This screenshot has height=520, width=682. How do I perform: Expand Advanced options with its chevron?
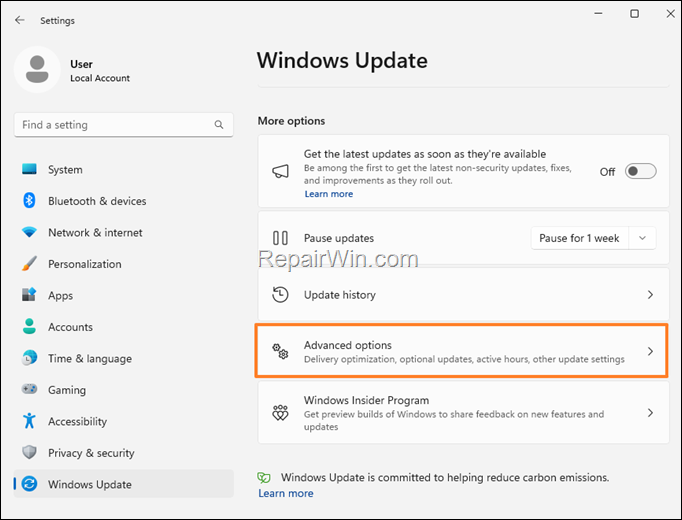click(650, 351)
